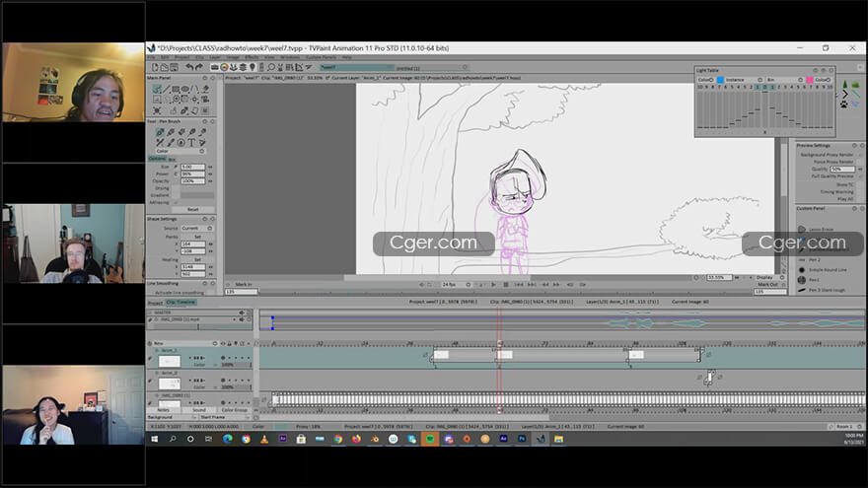Click the Mark Out button
868x488 pixels.
tap(767, 284)
